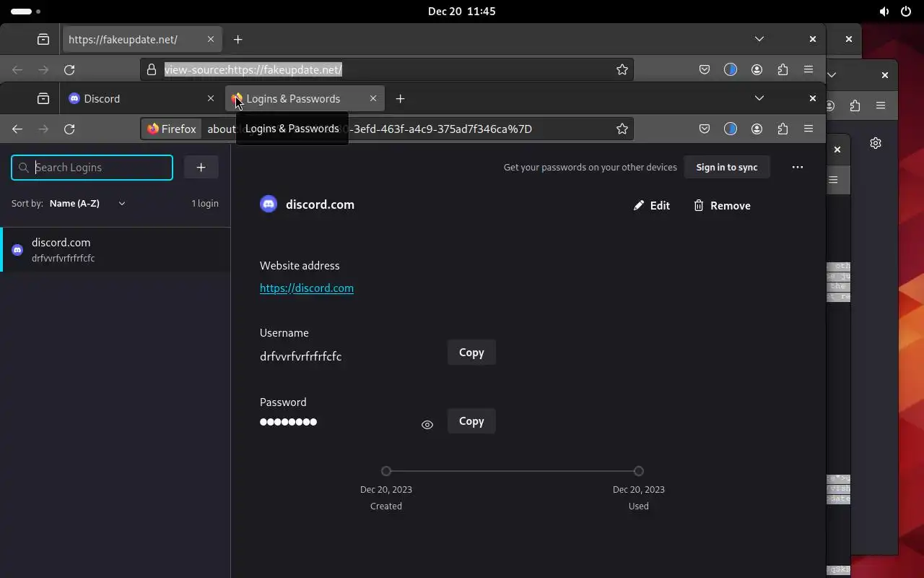Expand the Sort by Name (A-Z) dropdown
The image size is (924, 578).
88,204
